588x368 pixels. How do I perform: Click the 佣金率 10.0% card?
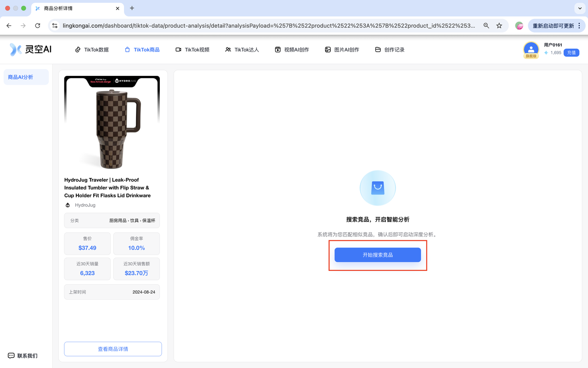136,244
